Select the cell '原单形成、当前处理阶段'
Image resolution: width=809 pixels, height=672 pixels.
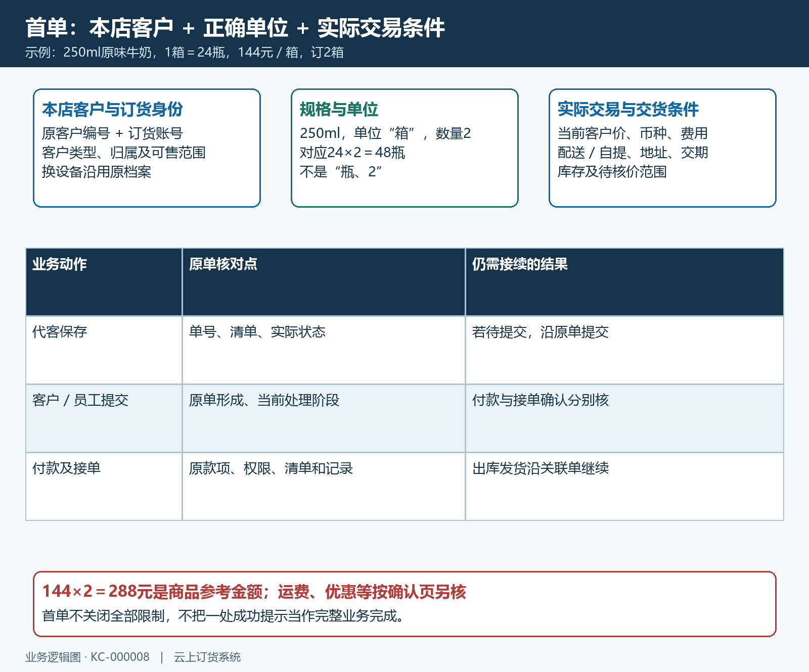(324, 418)
